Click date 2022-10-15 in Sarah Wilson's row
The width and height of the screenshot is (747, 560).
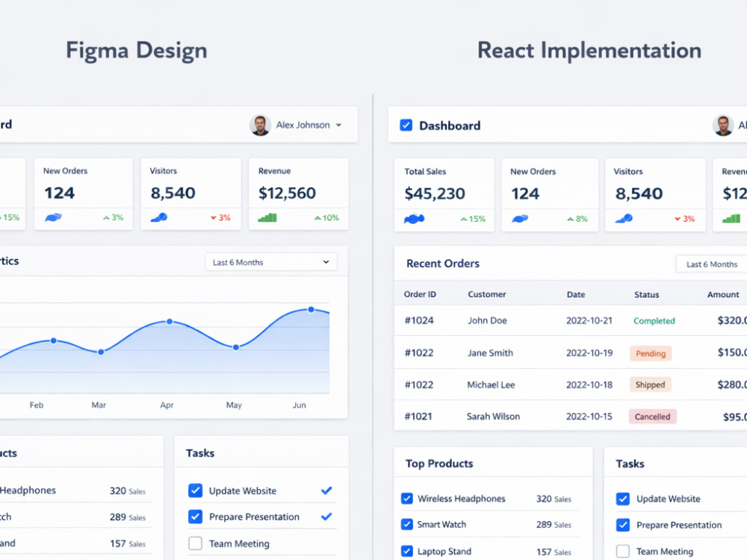pos(589,417)
